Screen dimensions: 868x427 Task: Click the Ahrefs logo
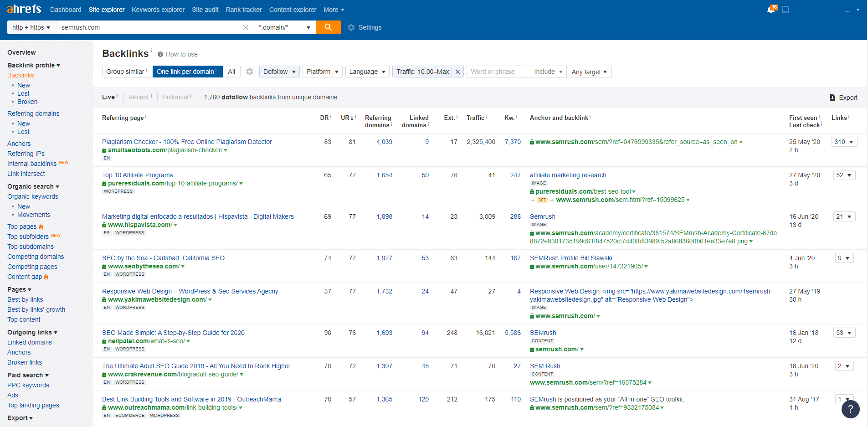(x=24, y=9)
